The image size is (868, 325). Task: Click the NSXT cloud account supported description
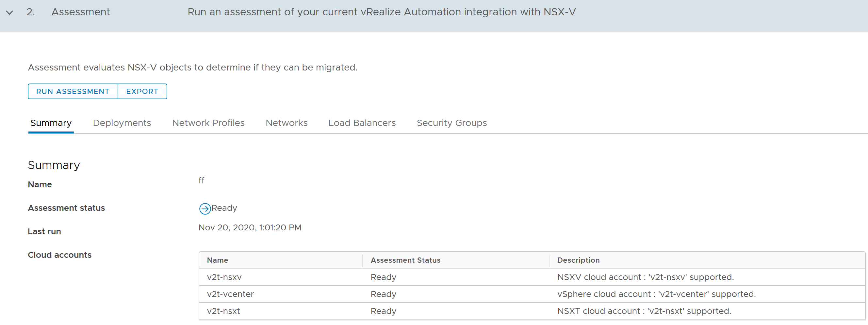644,311
